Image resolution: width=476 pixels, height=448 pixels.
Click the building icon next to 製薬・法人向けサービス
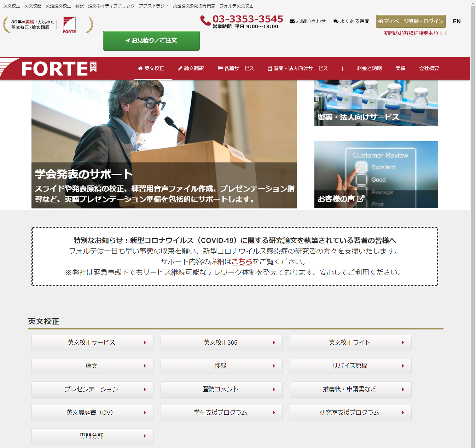point(270,68)
